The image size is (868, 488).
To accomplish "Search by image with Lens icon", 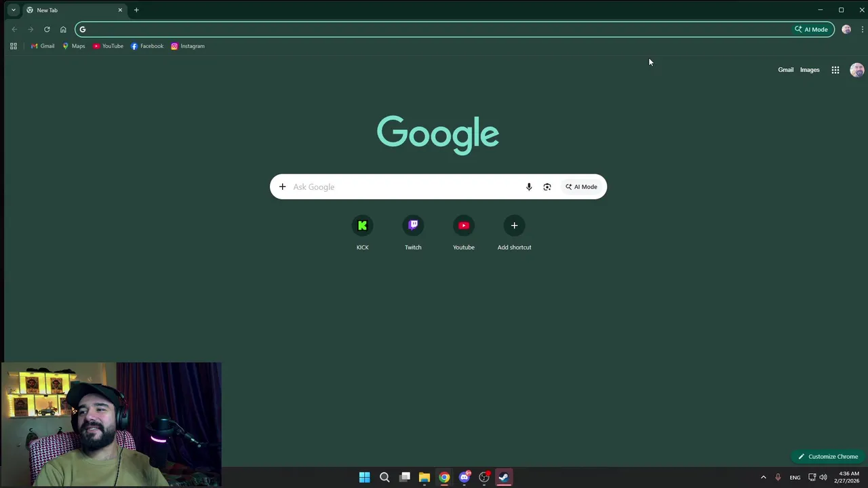I will click(547, 187).
